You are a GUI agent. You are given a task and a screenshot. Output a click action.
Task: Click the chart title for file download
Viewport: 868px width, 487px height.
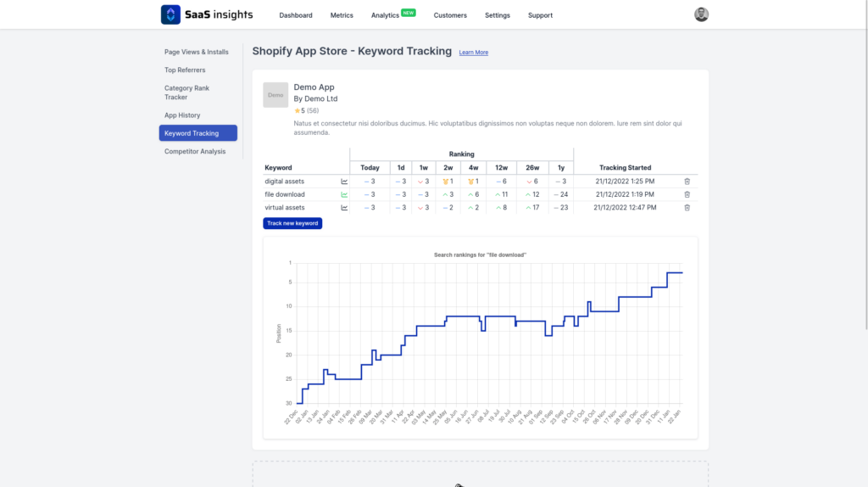(x=480, y=255)
